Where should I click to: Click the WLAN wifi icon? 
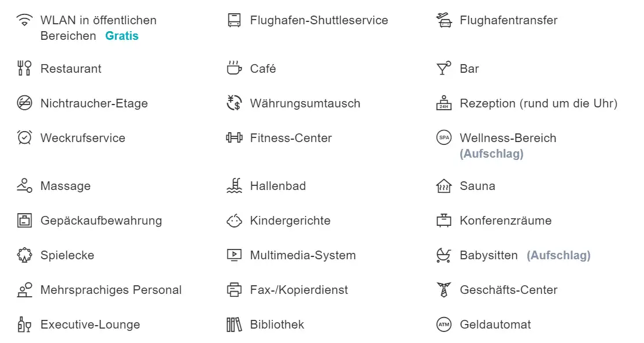24,21
